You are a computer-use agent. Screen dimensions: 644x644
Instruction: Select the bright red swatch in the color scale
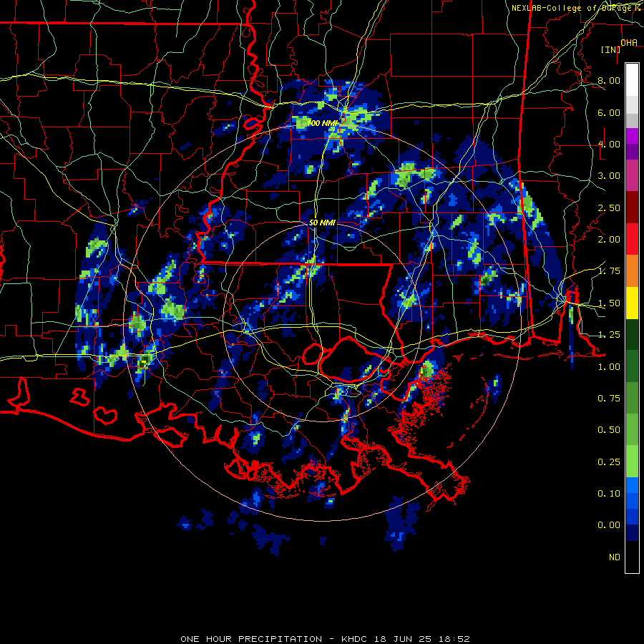point(632,240)
